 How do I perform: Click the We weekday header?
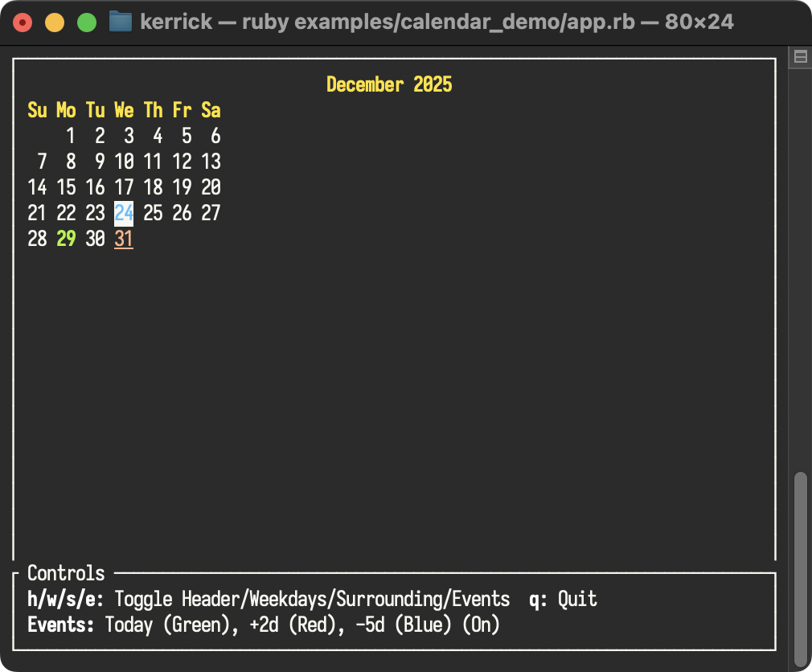click(x=125, y=110)
